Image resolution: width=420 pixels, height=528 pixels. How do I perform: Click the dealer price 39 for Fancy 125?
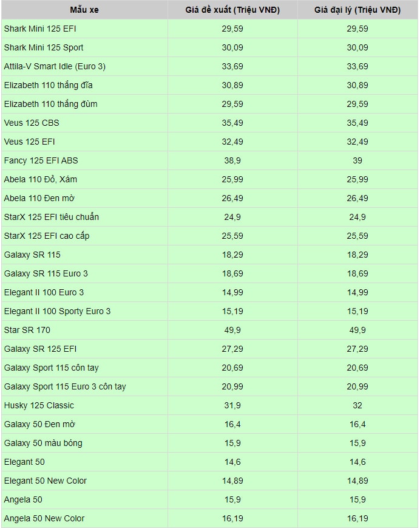pos(357,160)
